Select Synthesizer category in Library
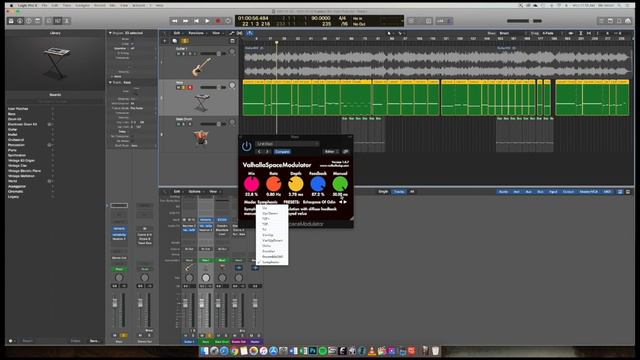The height and width of the screenshot is (360, 640). [17, 155]
